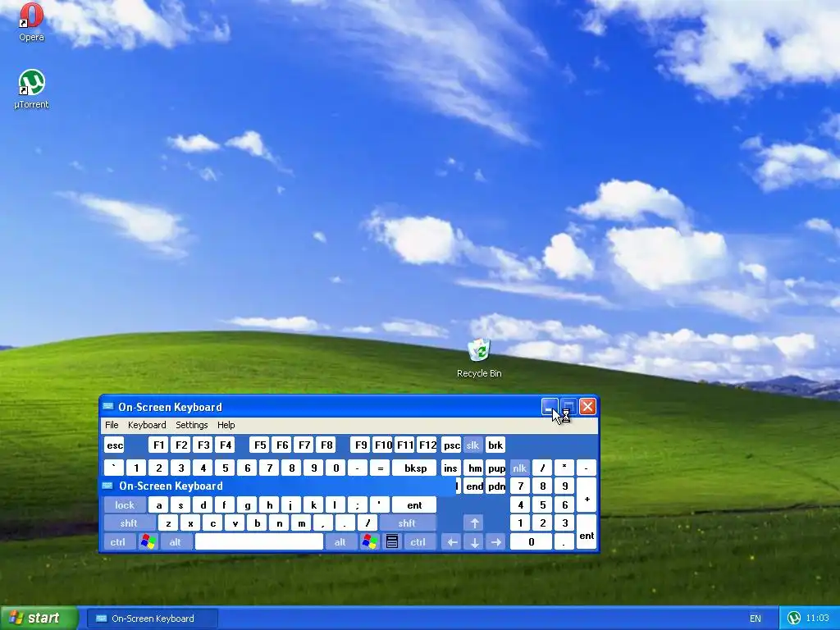Viewport: 840px width, 630px height.
Task: Toggle the right shft key
Action: (407, 523)
